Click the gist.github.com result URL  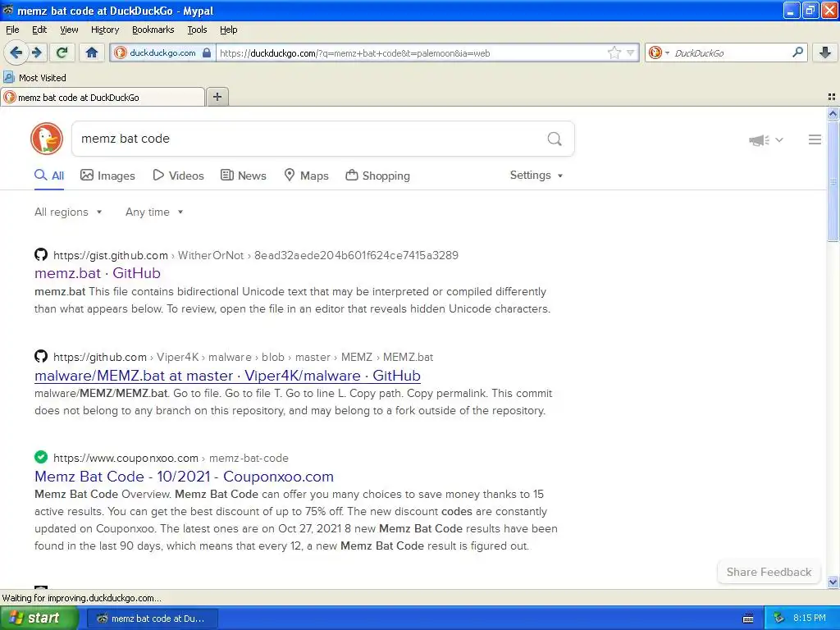pyautogui.click(x=256, y=256)
